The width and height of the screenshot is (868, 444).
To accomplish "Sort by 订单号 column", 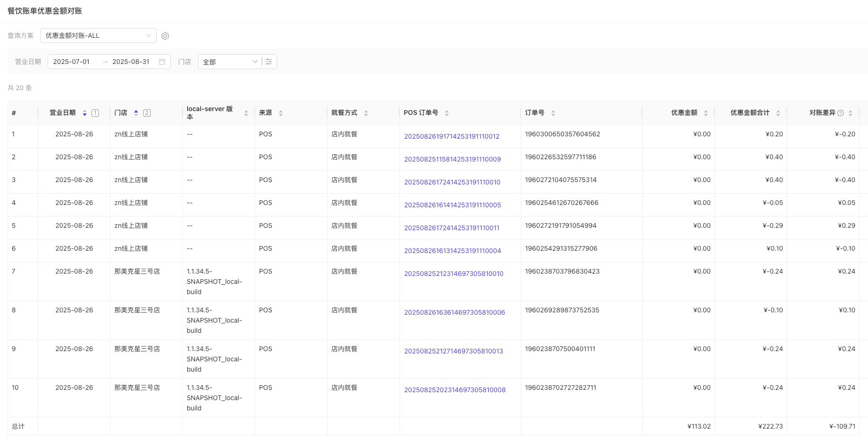I will (x=553, y=113).
